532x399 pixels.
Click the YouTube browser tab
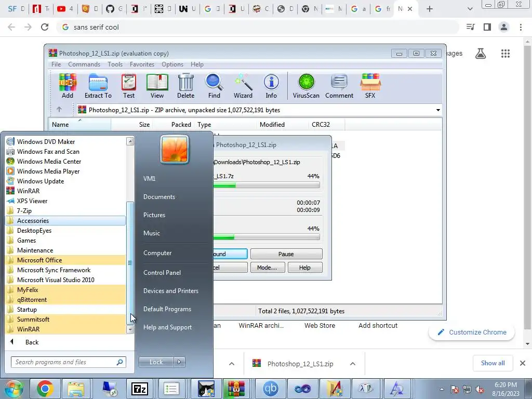pyautogui.click(x=65, y=9)
